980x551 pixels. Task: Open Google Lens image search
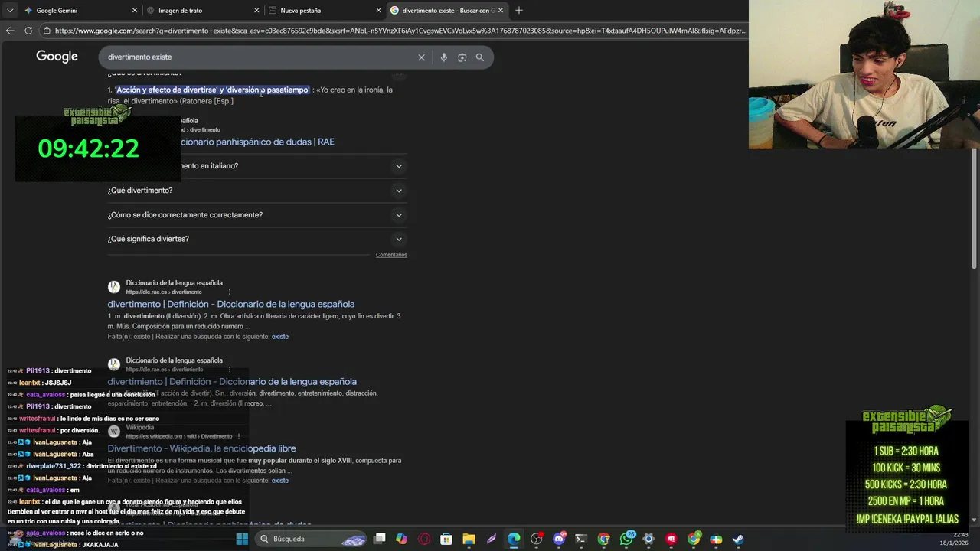(462, 57)
